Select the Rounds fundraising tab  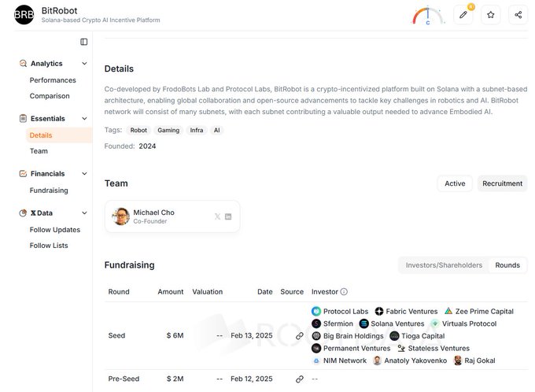click(507, 265)
